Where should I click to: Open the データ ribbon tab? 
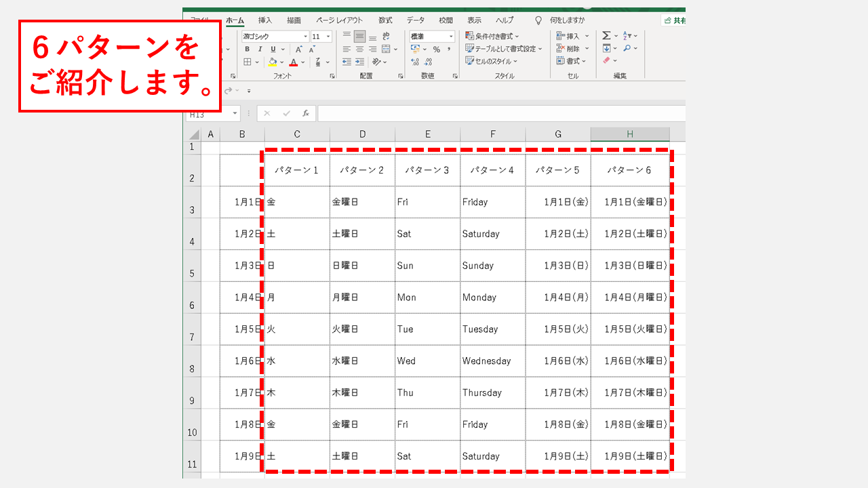point(416,20)
